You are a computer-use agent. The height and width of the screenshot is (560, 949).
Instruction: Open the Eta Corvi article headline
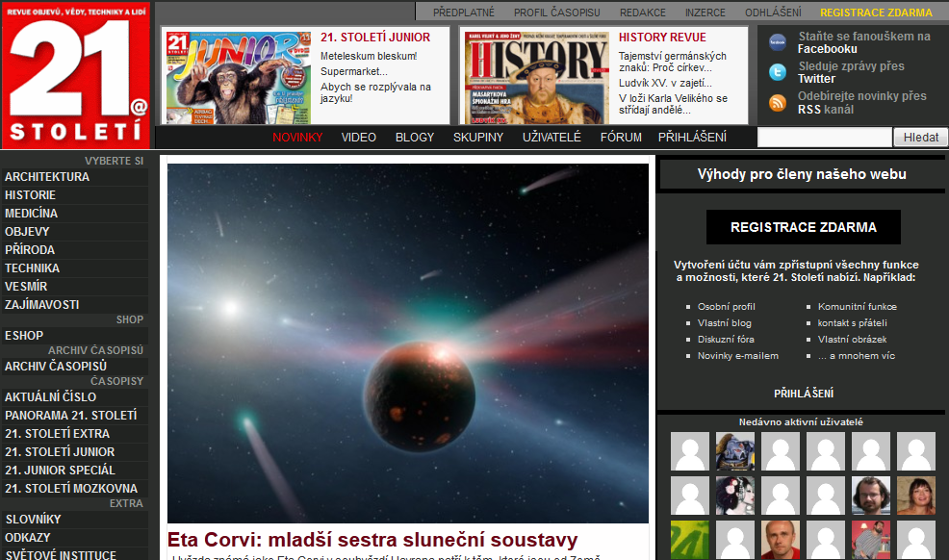(372, 539)
